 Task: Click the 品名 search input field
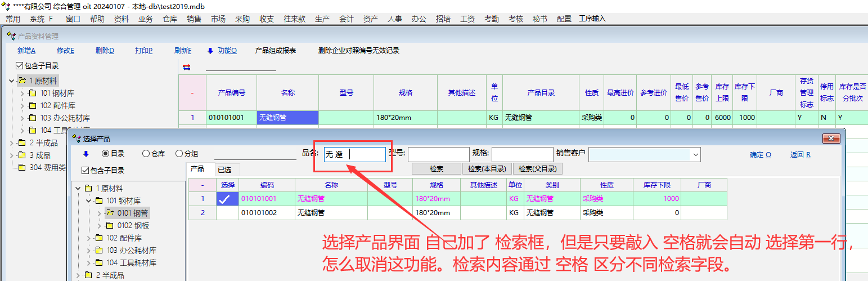[x=354, y=154]
